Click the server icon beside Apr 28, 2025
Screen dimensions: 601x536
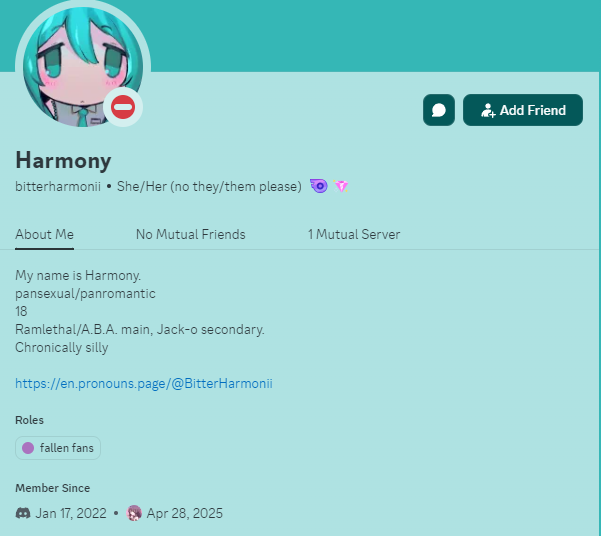tap(134, 513)
